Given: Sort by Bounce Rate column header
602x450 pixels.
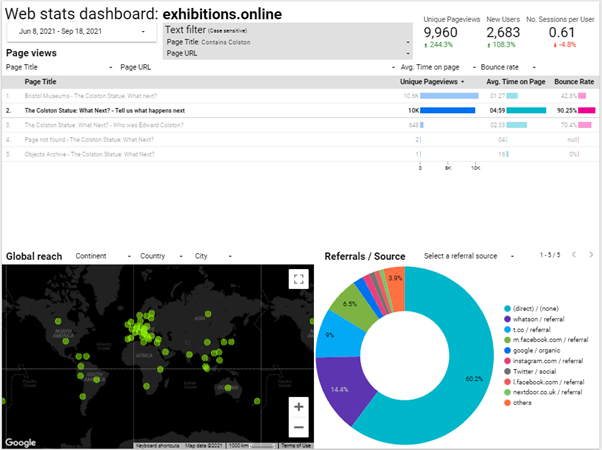Looking at the screenshot, I should pyautogui.click(x=574, y=82).
